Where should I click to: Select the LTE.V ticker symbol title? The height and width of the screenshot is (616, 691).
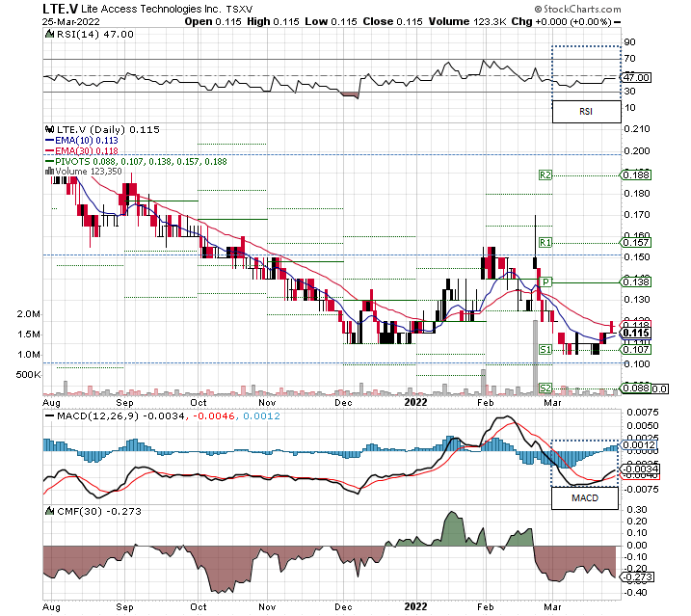61,9
